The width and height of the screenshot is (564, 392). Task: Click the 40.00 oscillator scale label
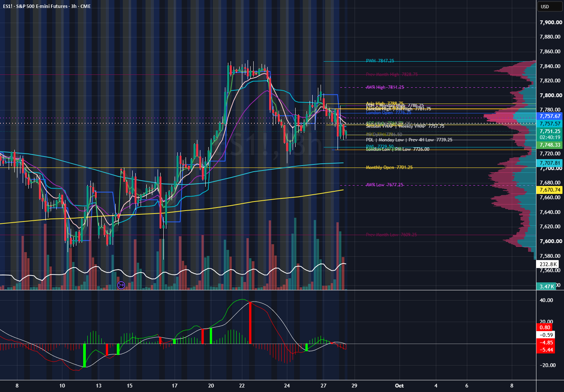coord(546,300)
